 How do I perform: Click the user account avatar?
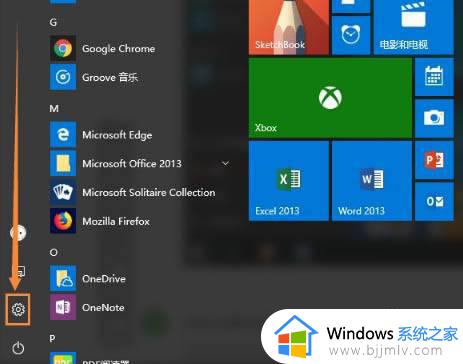click(x=18, y=232)
